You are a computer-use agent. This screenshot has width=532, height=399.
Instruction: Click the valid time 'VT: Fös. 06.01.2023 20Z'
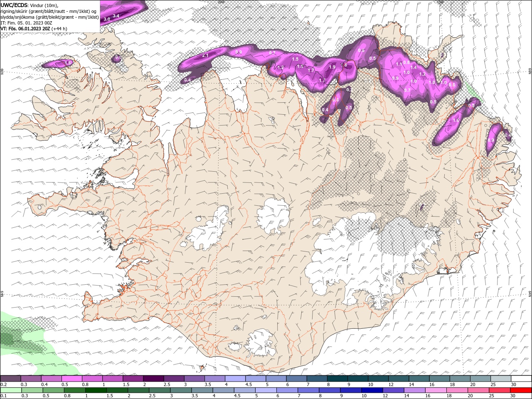click(25, 29)
